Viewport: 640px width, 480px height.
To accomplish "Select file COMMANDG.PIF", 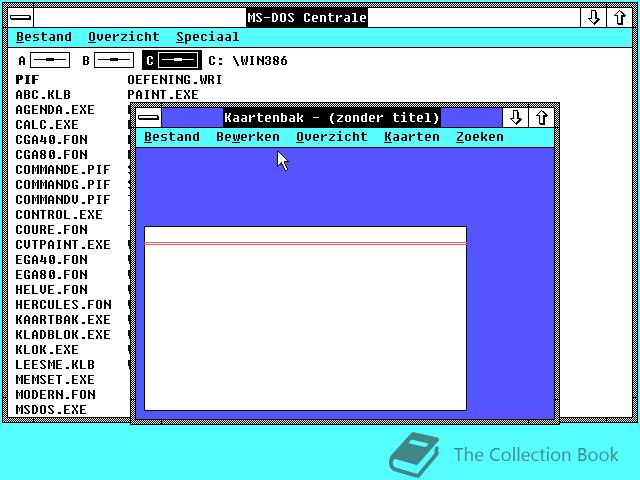I will 63,184.
